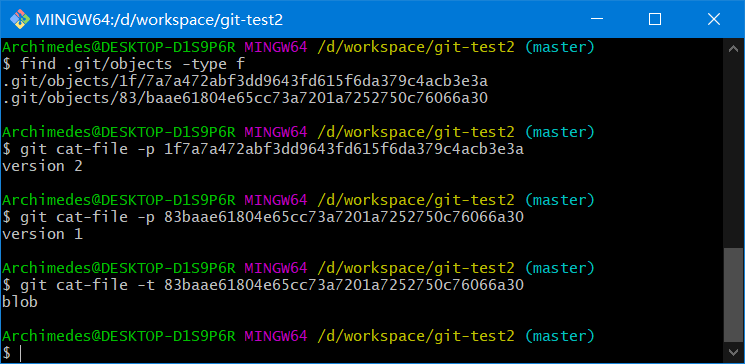This screenshot has height=364, width=745.
Task: Click the 'version 2' output line
Action: [42, 166]
